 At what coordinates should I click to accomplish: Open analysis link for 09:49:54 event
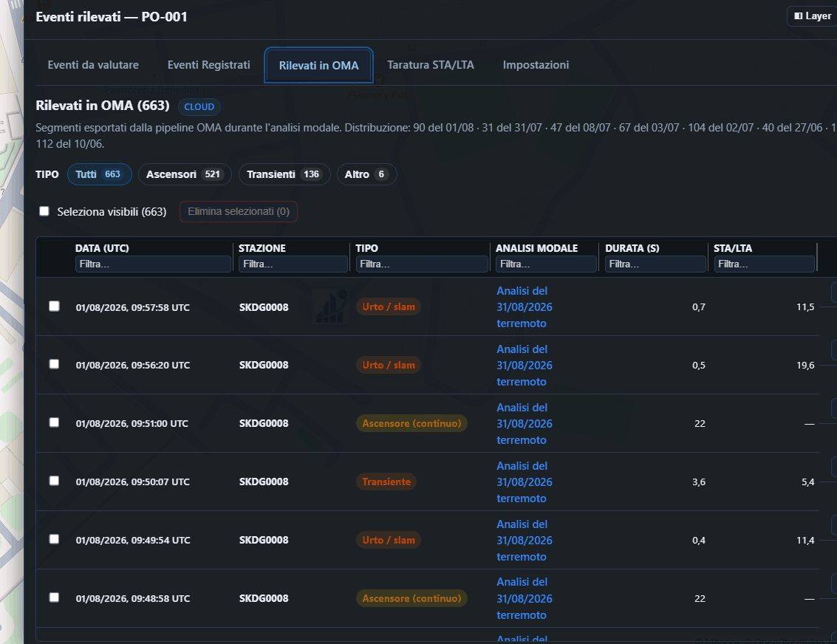tap(525, 541)
